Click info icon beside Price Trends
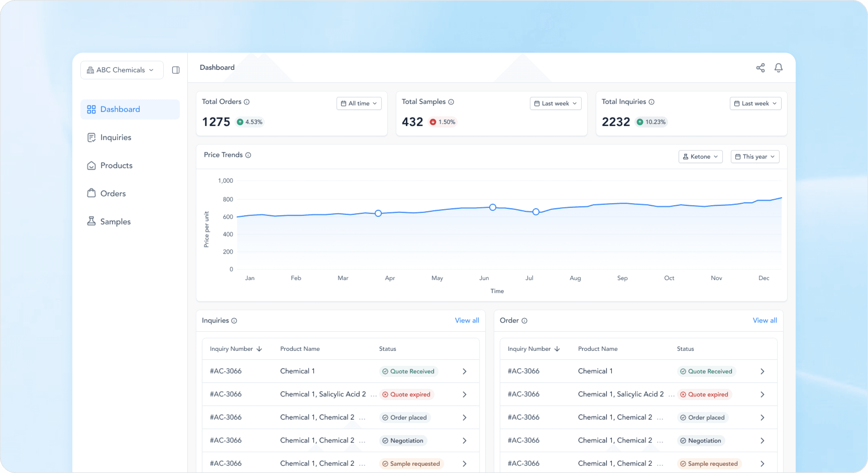Image resolution: width=868 pixels, height=473 pixels. click(248, 155)
